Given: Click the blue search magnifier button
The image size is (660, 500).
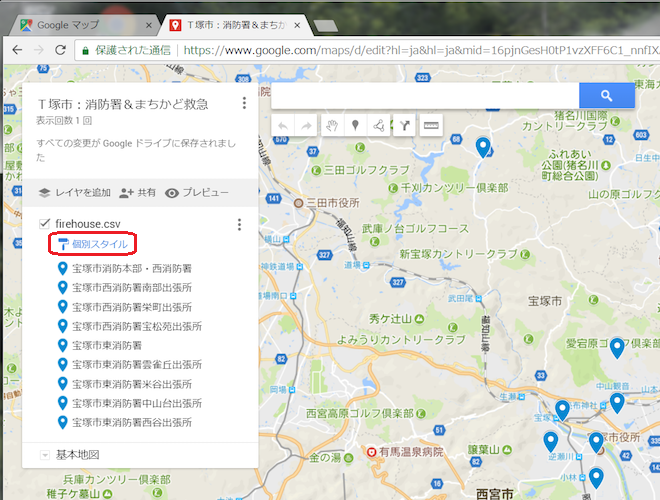Looking at the screenshot, I should click(x=607, y=96).
